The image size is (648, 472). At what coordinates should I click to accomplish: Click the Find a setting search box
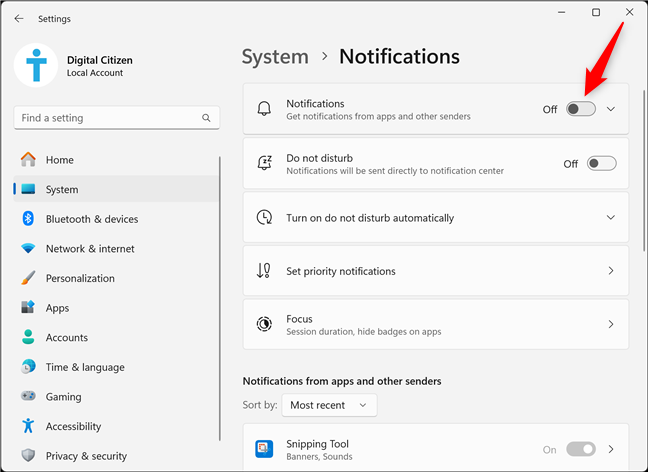click(117, 118)
